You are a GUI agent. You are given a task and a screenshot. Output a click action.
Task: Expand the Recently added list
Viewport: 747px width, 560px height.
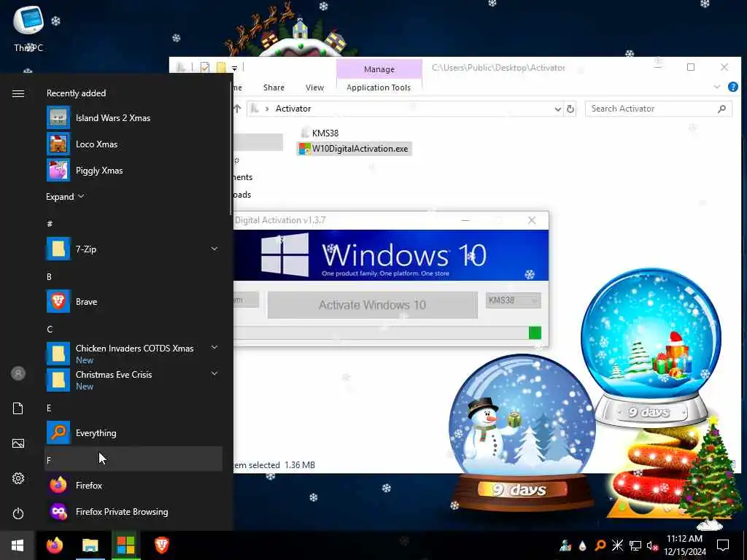65,197
